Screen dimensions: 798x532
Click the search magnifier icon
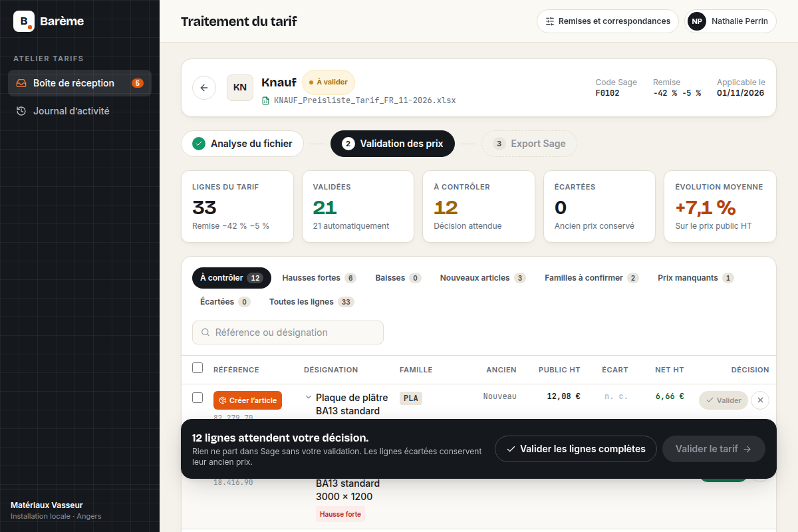tap(205, 332)
